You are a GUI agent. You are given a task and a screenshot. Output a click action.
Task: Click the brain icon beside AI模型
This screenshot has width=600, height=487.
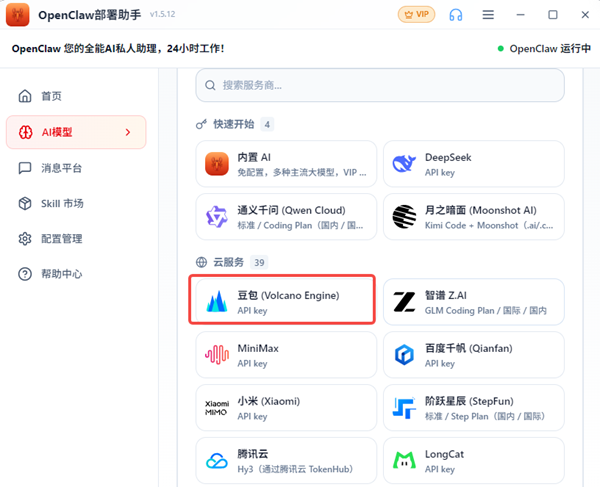pos(26,132)
